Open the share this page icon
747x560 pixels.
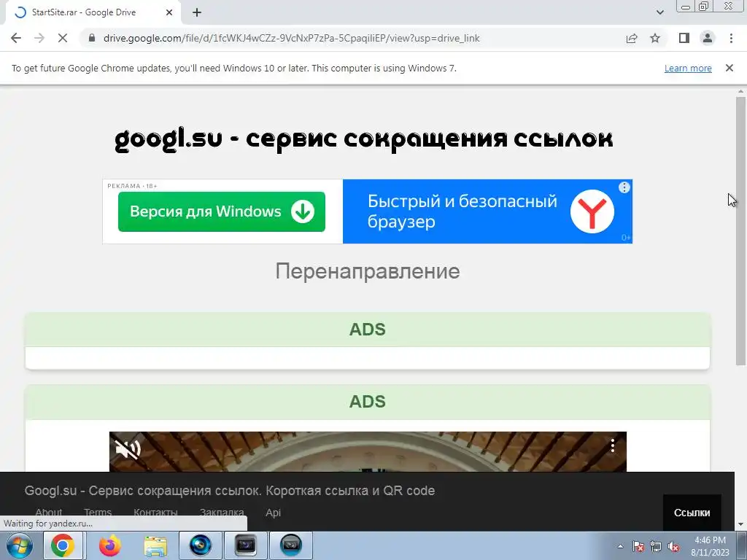pos(632,38)
